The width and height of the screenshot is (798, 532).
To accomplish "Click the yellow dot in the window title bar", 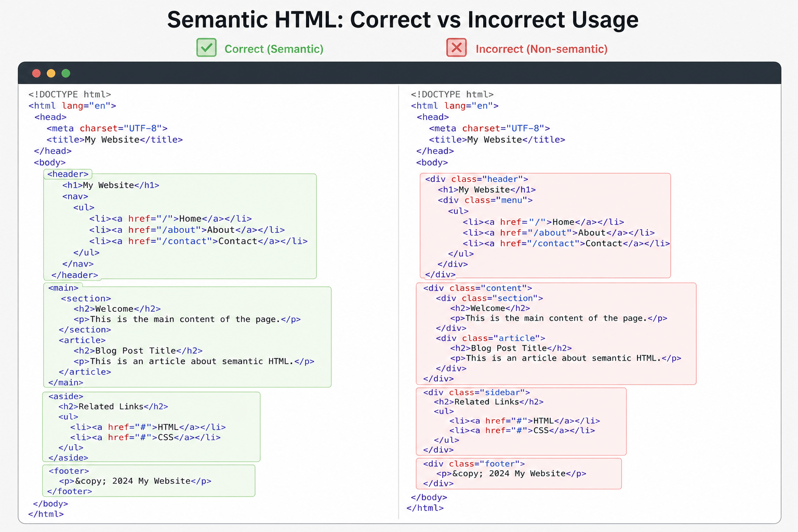I will tap(51, 73).
